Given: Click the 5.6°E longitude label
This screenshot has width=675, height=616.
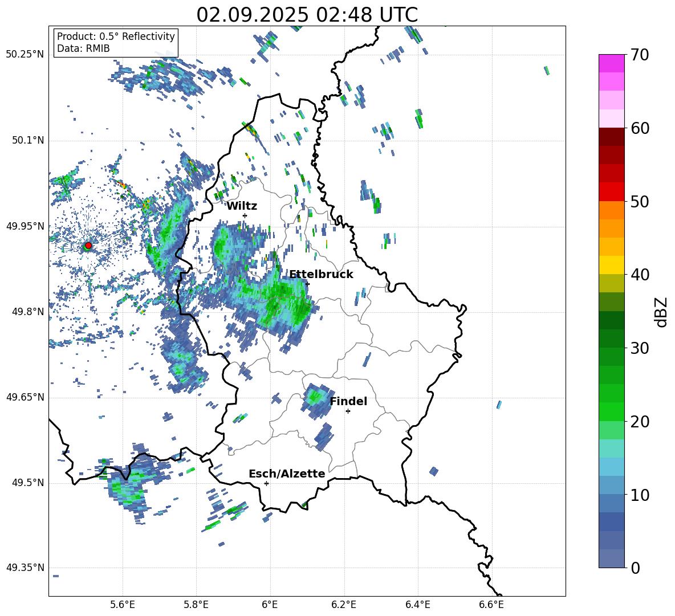Looking at the screenshot, I should 122,605.
